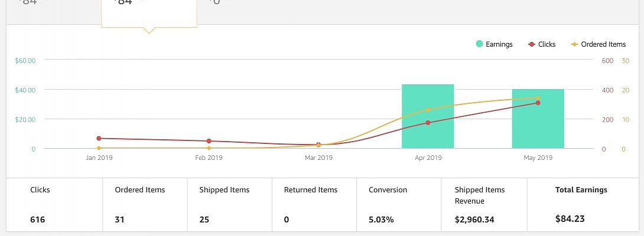Select the Ordered Items point for Apr 2019

[x=428, y=110]
